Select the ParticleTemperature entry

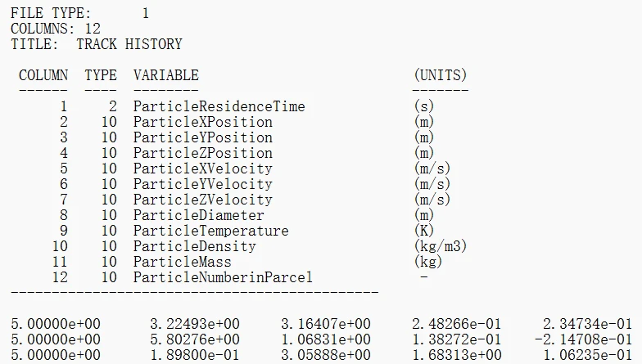[x=211, y=231]
